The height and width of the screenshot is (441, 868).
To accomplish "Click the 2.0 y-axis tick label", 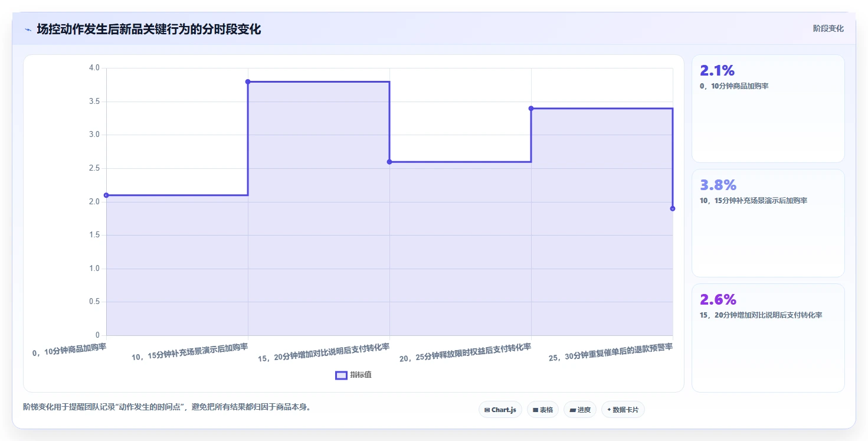I will [x=94, y=202].
